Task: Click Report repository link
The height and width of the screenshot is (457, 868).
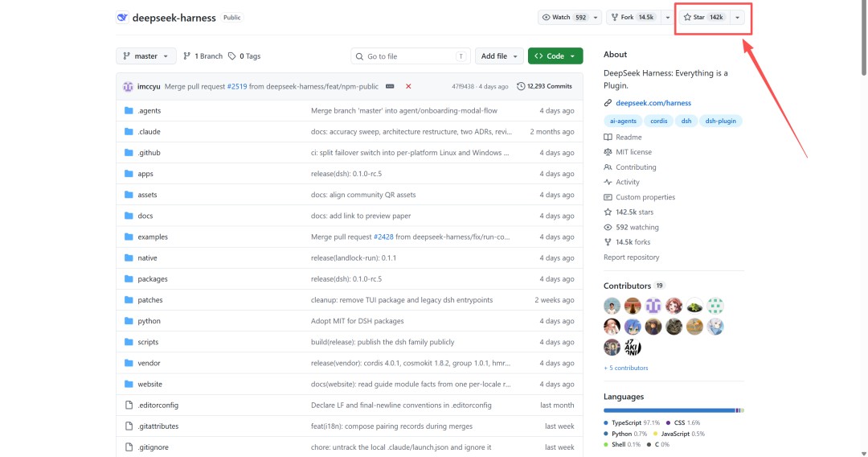Action: point(631,257)
